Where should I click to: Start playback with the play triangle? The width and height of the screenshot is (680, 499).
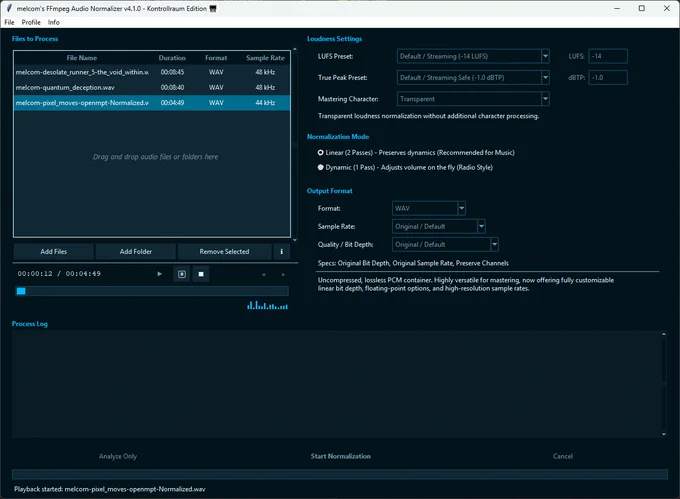[160, 274]
